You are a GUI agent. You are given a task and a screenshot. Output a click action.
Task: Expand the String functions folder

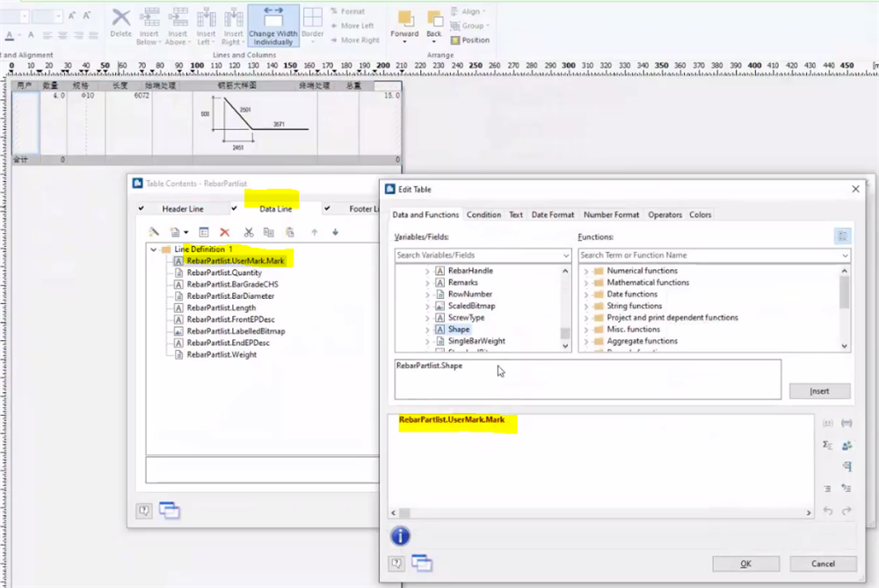[x=586, y=306]
